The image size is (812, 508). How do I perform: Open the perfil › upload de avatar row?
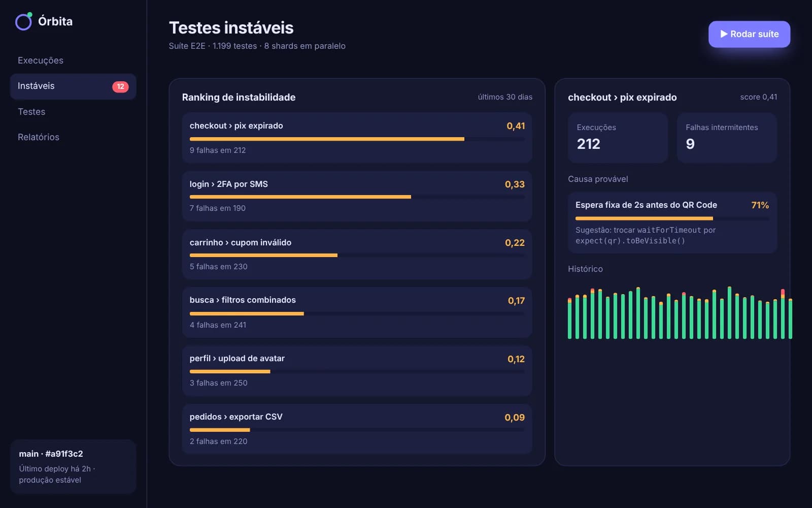[357, 371]
